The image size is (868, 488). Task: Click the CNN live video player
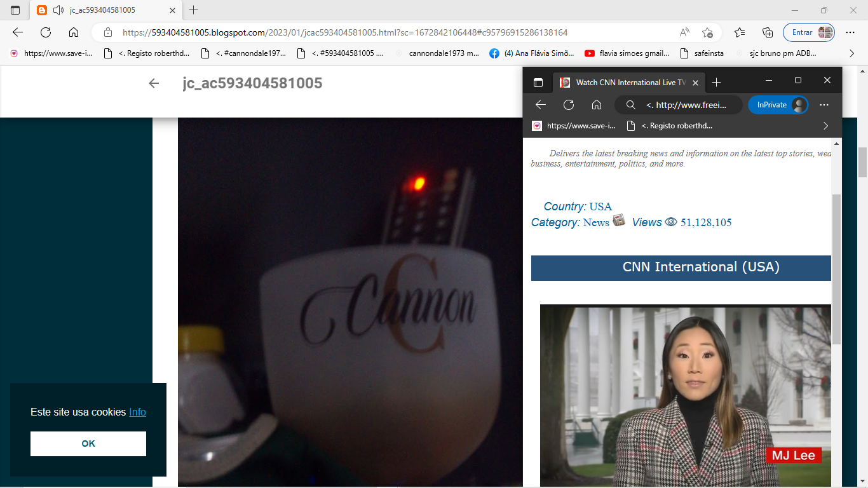point(686,395)
